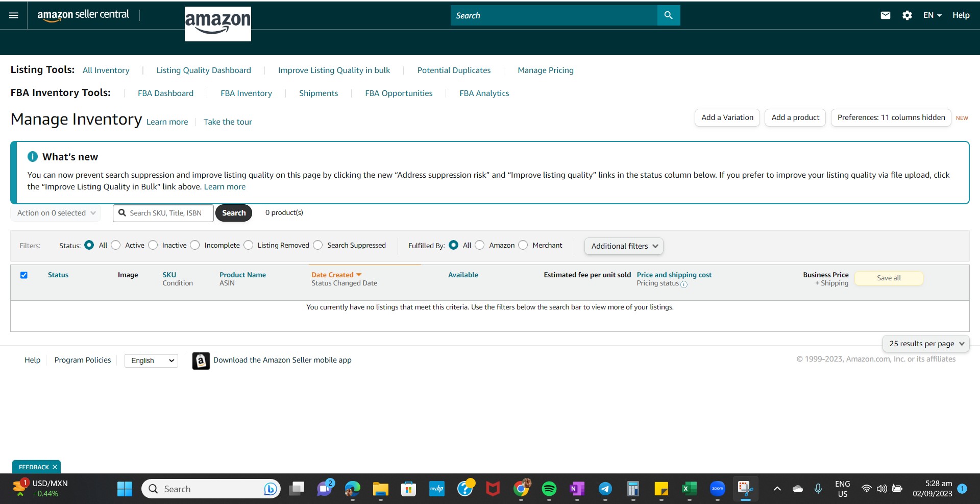Open Potential Duplicates
This screenshot has height=504, width=980.
click(454, 70)
